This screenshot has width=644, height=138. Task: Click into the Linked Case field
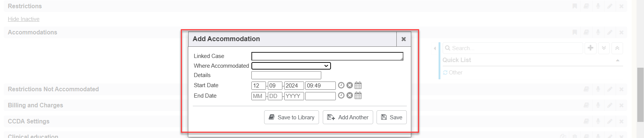point(327,56)
